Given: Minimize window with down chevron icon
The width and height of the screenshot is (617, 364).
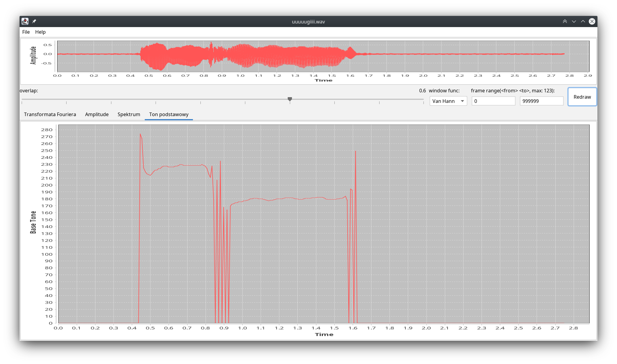Looking at the screenshot, I should (574, 21).
